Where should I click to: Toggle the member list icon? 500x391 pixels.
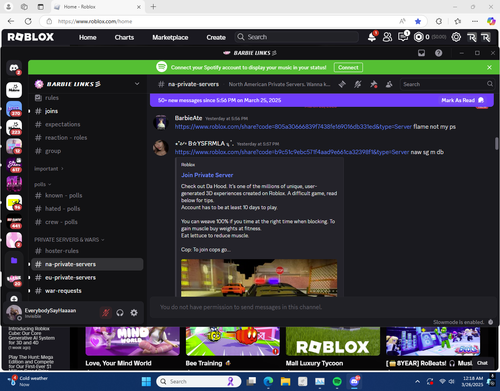[389, 84]
